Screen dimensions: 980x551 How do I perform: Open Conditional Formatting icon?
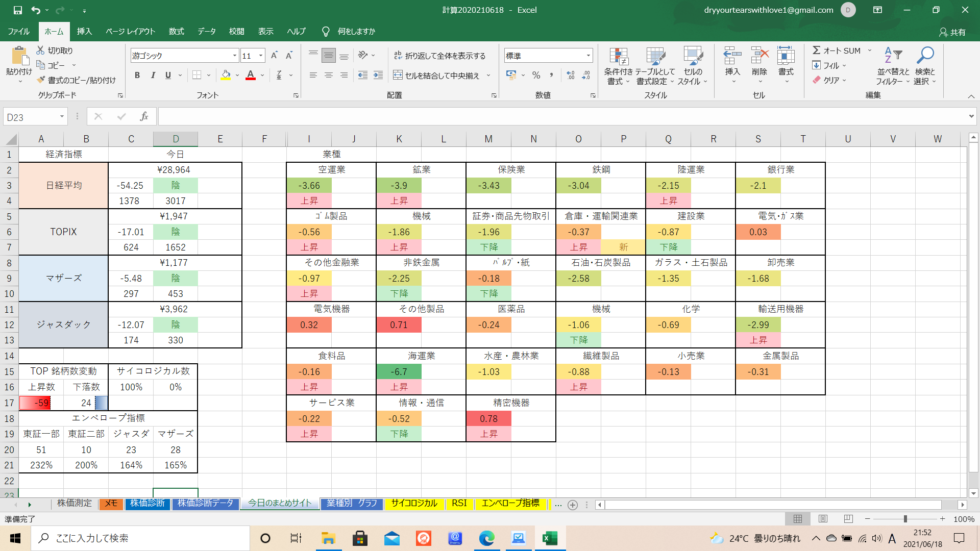[x=618, y=57]
